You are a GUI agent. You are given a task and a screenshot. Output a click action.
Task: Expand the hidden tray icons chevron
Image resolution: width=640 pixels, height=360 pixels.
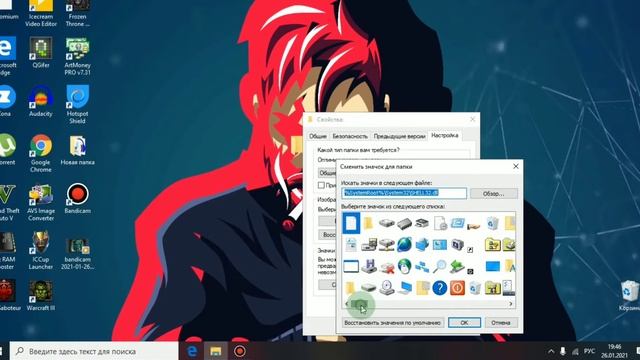pyautogui.click(x=551, y=351)
